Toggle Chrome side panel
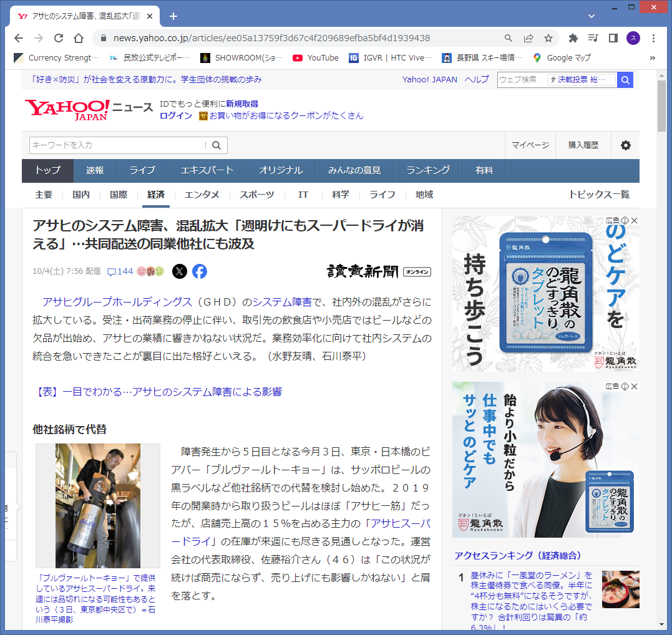Viewport: 672px width, 635px height. coord(613,38)
